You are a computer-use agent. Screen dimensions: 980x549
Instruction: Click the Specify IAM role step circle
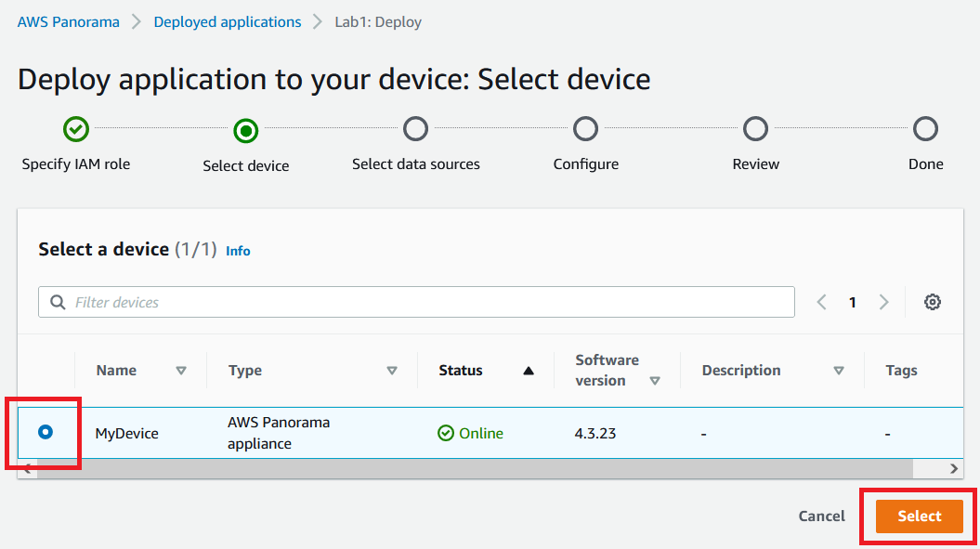click(75, 129)
